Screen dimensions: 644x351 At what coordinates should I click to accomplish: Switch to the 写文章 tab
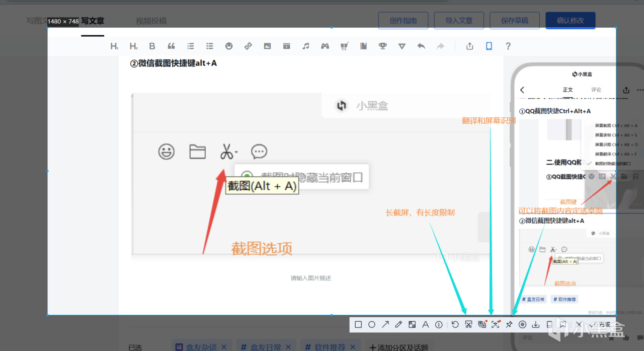(x=93, y=21)
